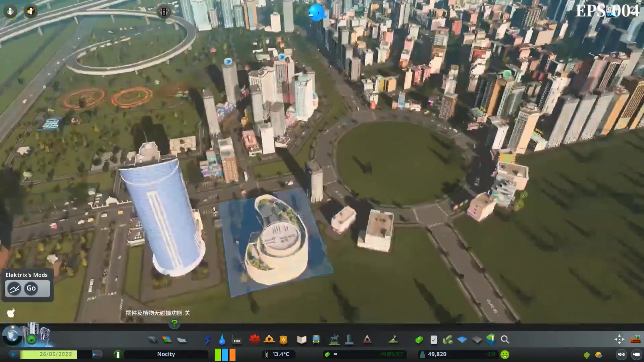This screenshot has height=362, width=644.
Task: Open the traffic light manager icon
Action: (x=164, y=12)
